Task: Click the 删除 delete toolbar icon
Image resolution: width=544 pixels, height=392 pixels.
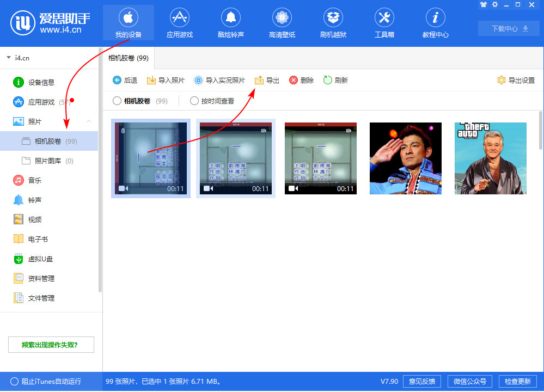Action: click(294, 81)
